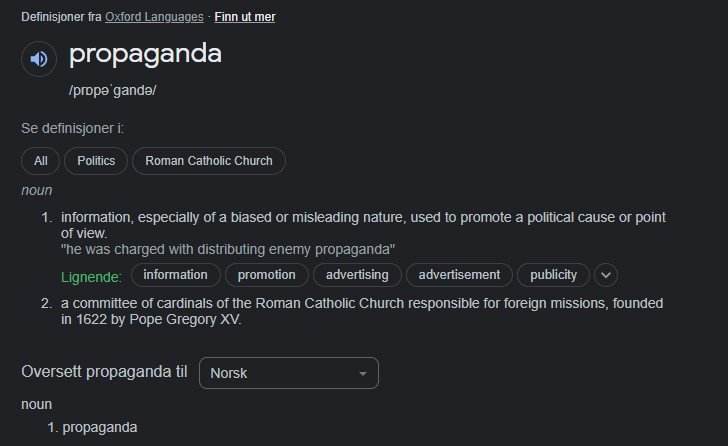
Task: Click the synonym chip information
Action: click(x=176, y=275)
